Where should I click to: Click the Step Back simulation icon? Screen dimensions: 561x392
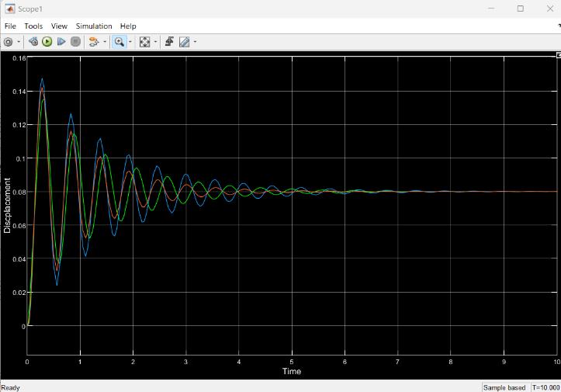click(33, 41)
